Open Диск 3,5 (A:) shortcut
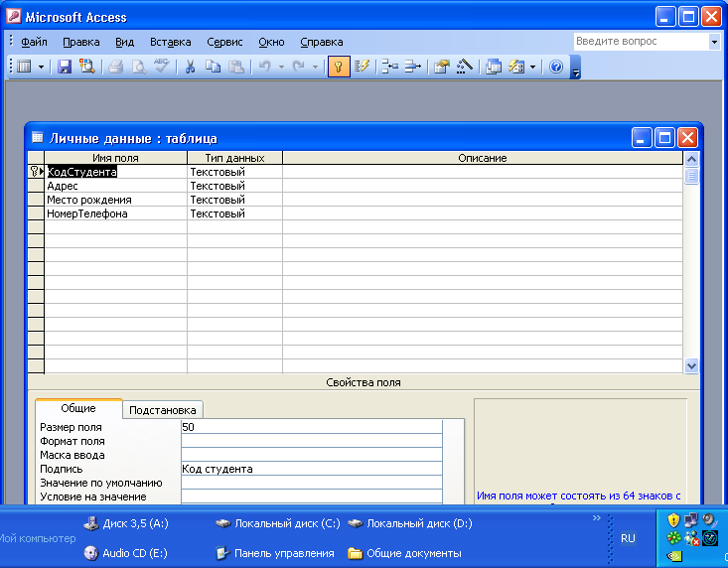Image resolution: width=728 pixels, height=568 pixels. (x=126, y=523)
